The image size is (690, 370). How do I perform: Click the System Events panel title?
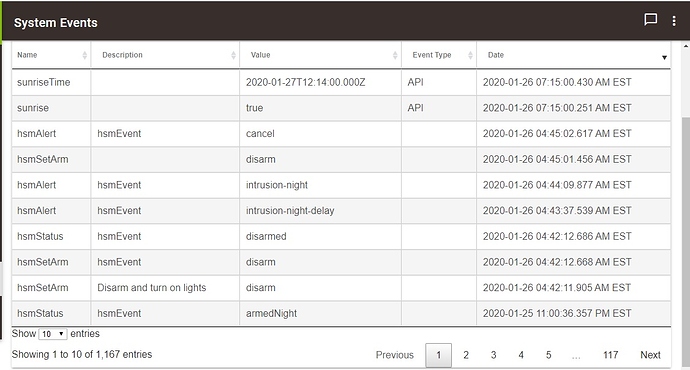click(x=55, y=23)
